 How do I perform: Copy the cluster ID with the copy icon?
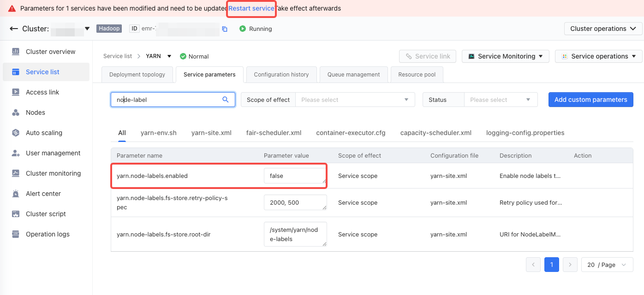(x=225, y=29)
